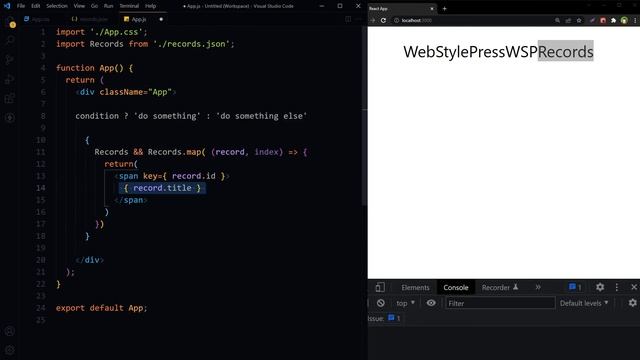Open the Help menu in VS Code
Viewport: 640px width, 360px height.
point(151,6)
